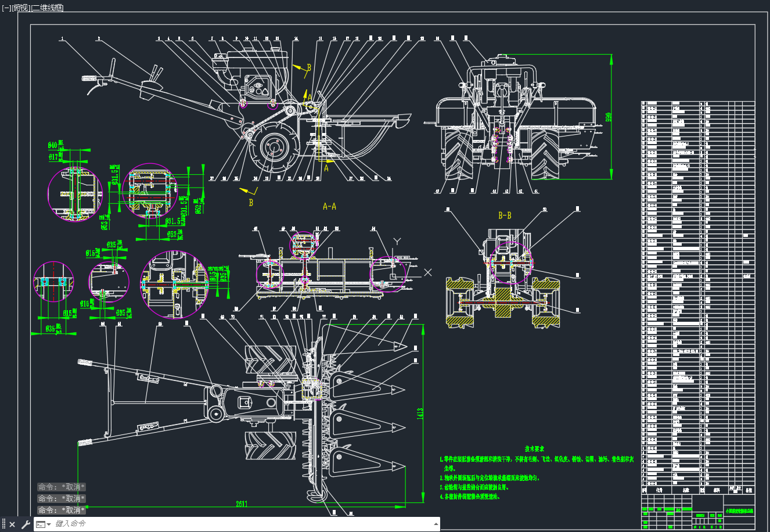Open the [二维线框] visual style menu
The image size is (770, 532).
point(47,8)
